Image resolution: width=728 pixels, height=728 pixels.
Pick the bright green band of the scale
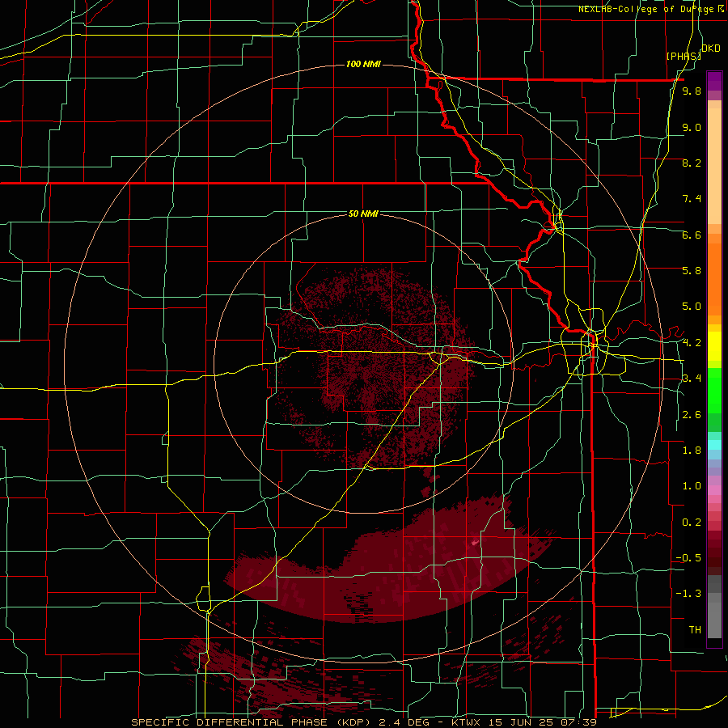(x=714, y=391)
